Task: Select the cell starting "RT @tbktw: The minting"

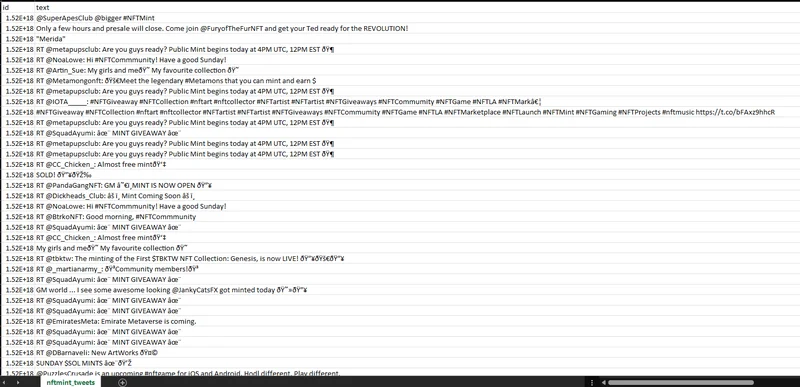Action: pos(190,259)
